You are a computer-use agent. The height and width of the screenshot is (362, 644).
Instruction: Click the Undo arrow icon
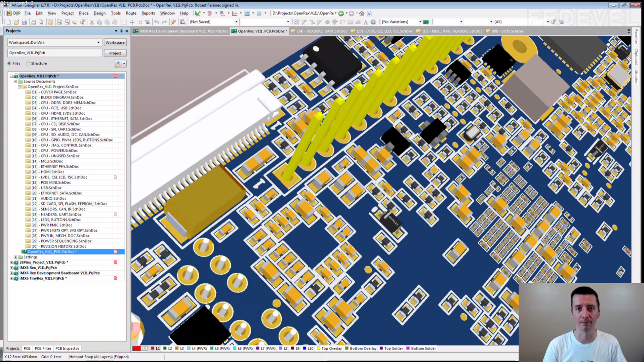pos(157,22)
